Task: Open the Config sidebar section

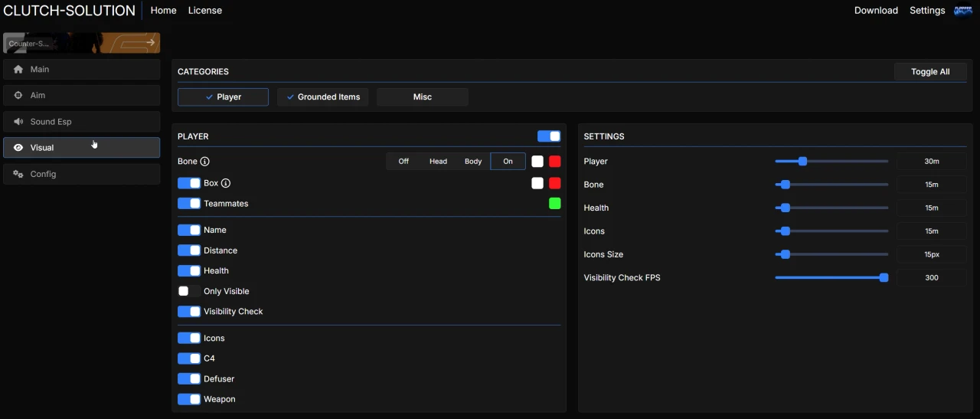Action: coord(81,174)
